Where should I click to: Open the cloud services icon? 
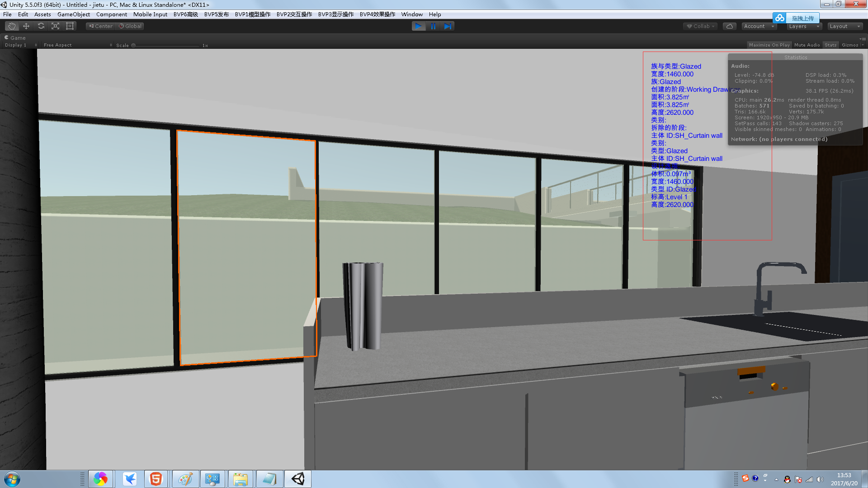[729, 26]
